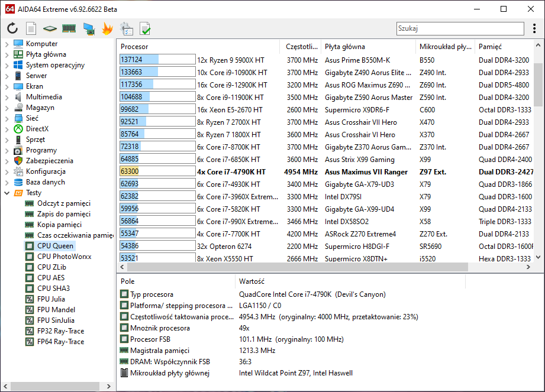The height and width of the screenshot is (392, 545).
Task: Open the report document icon in toolbar
Action: tap(31, 28)
